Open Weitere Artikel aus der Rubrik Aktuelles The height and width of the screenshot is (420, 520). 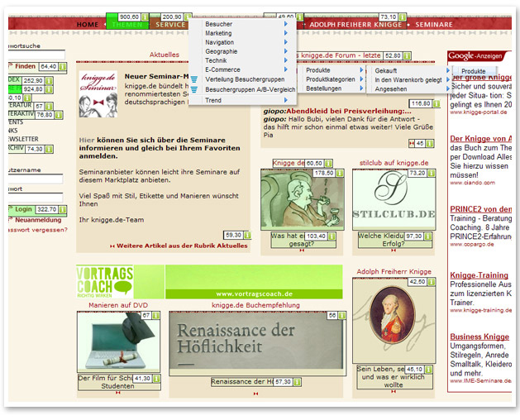(182, 246)
